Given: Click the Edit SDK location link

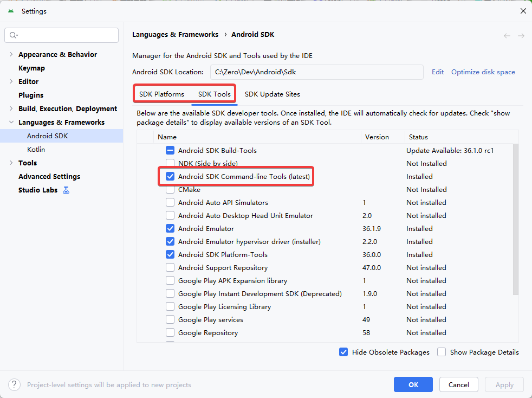Looking at the screenshot, I should [x=438, y=72].
